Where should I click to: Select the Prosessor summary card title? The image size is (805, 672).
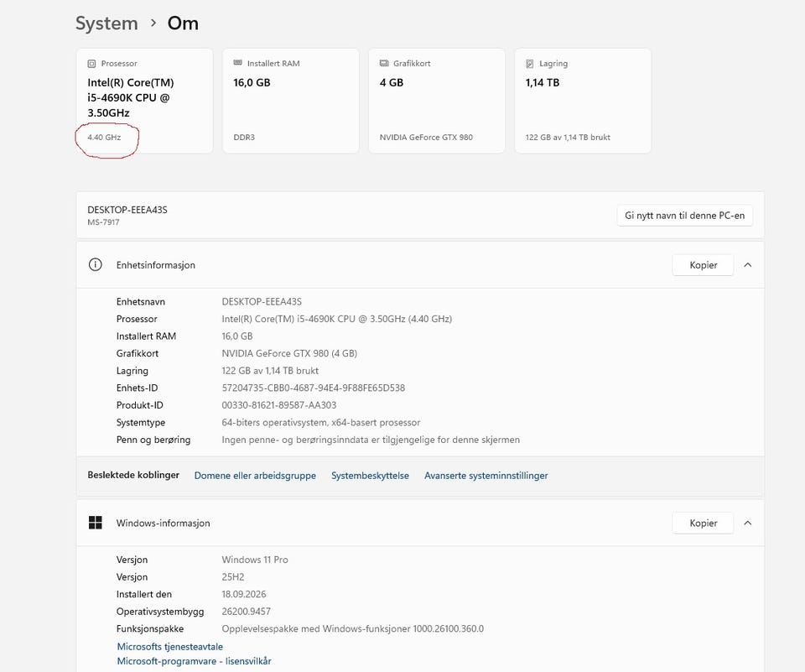coord(119,64)
